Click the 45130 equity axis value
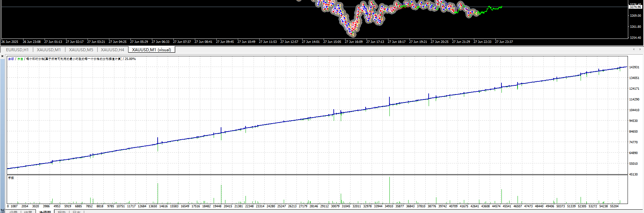The image size is (644, 213). tap(633, 174)
